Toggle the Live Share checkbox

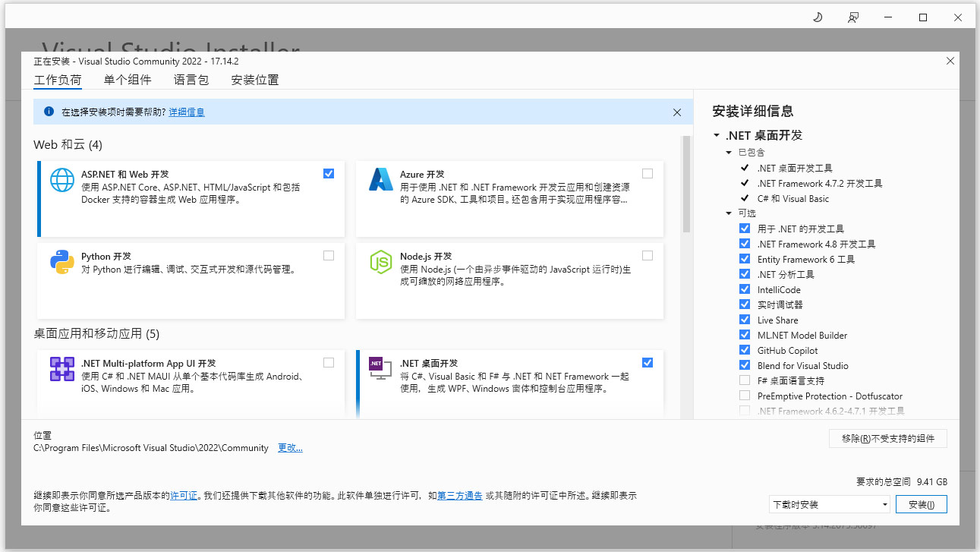tap(745, 320)
